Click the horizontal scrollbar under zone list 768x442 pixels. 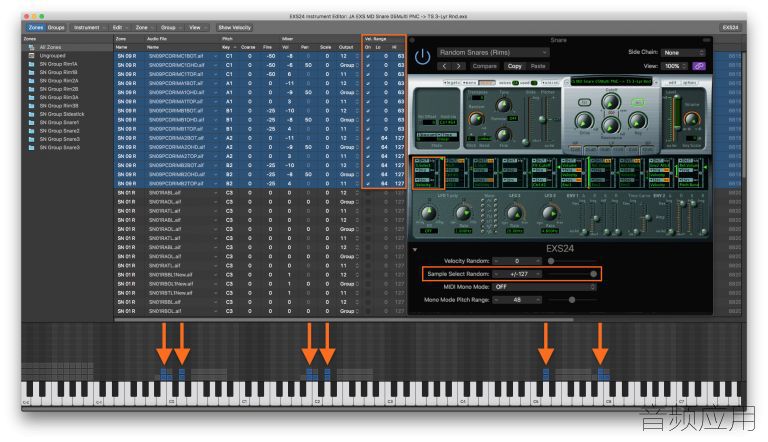tap(343, 320)
